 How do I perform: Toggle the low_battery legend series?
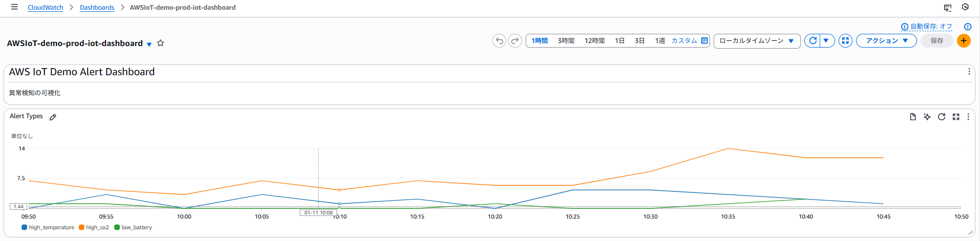coord(133,228)
